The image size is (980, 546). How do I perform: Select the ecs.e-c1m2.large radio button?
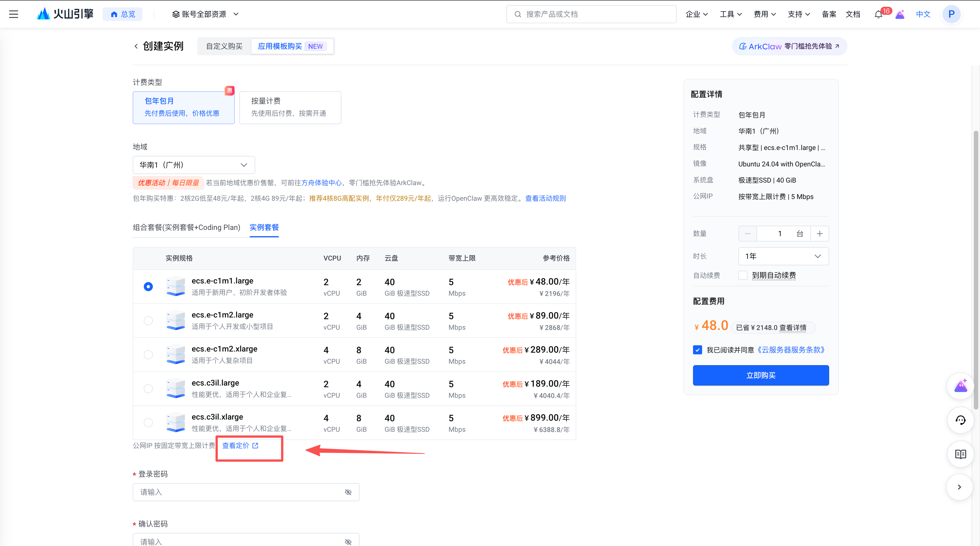click(x=148, y=321)
